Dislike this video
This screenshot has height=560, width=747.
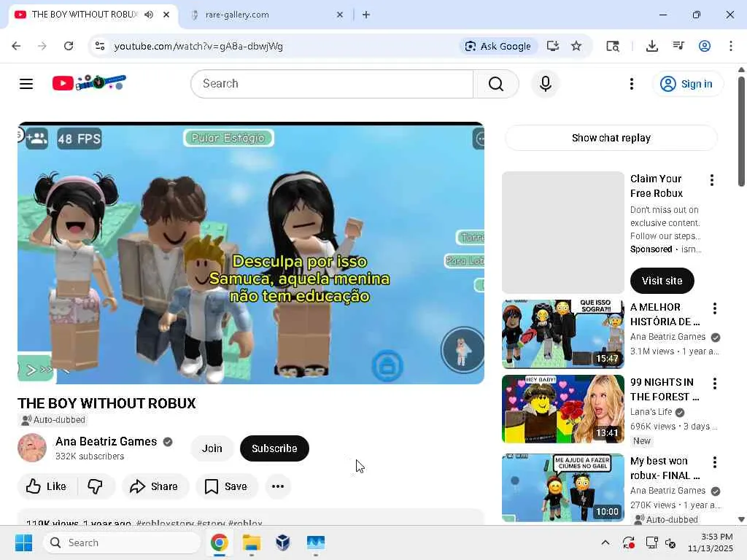[96, 486]
